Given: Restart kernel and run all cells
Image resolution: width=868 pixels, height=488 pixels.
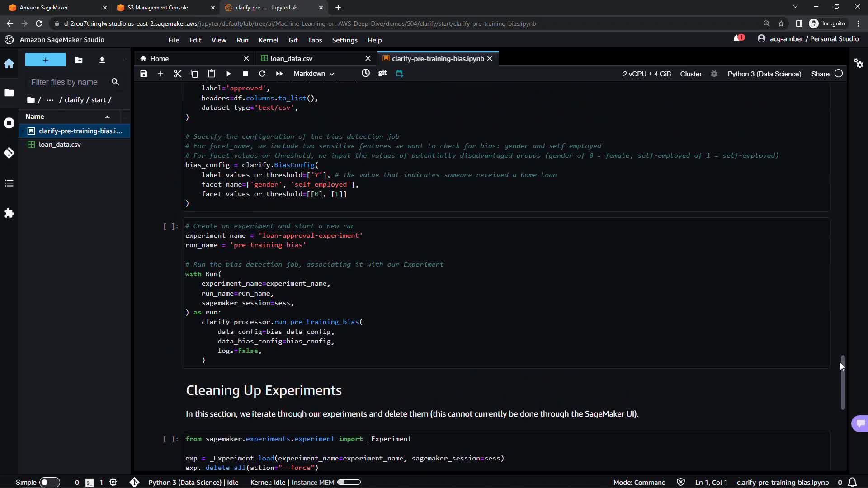Looking at the screenshot, I should pyautogui.click(x=279, y=74).
